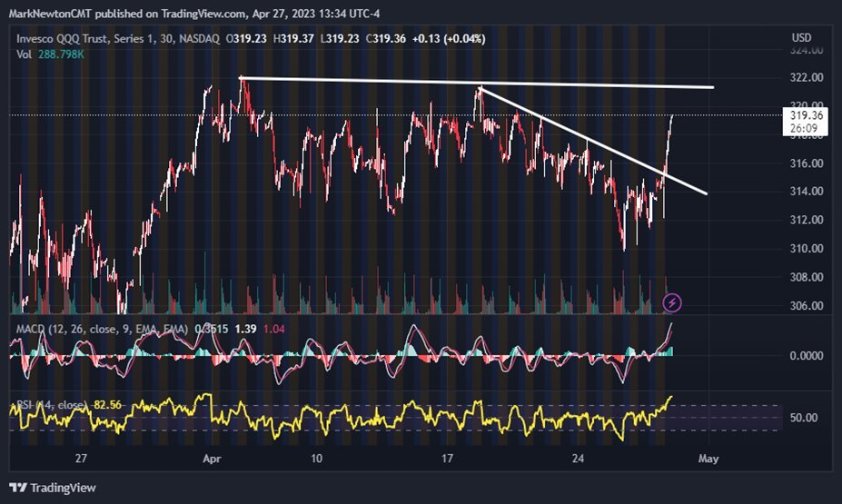Click the RSI indicator label showing 82.56

pyautogui.click(x=69, y=405)
